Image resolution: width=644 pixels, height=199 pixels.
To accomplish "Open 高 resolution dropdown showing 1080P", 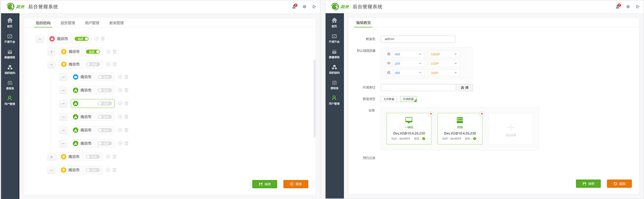I will point(444,54).
